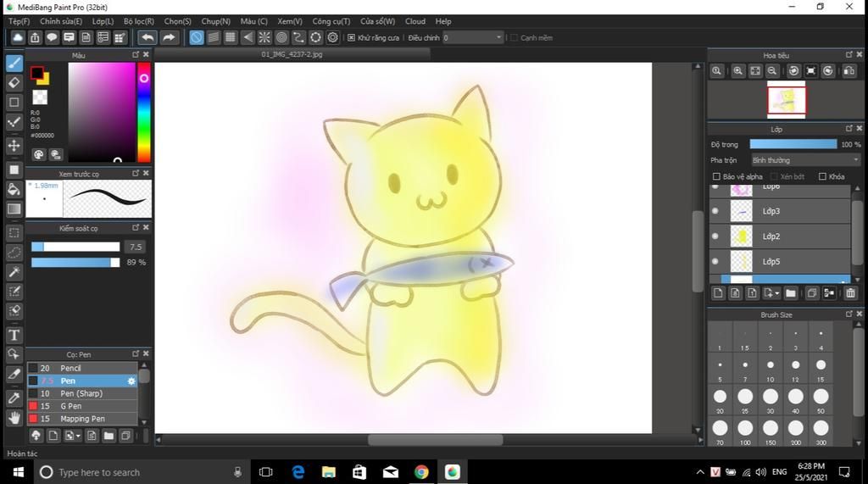
Task: Select the Bucket fill tool
Action: [x=14, y=189]
